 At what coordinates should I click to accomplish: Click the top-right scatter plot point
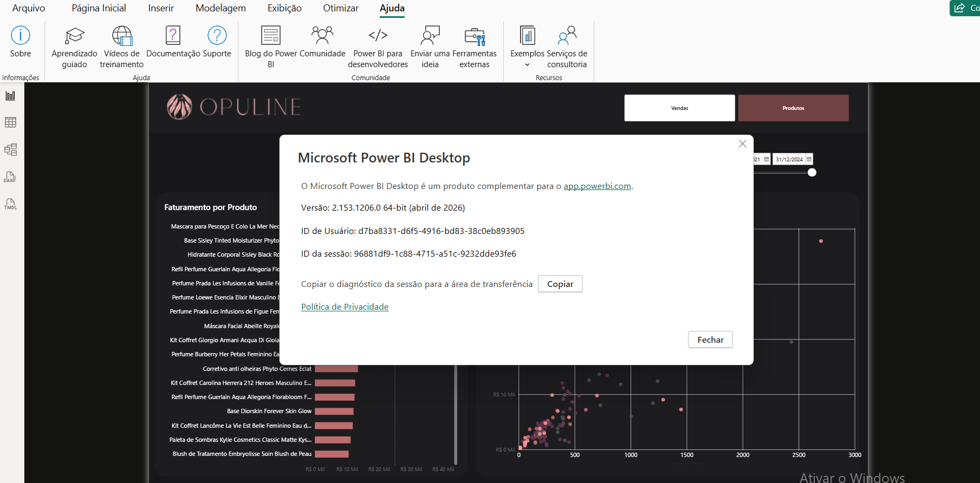(x=821, y=241)
